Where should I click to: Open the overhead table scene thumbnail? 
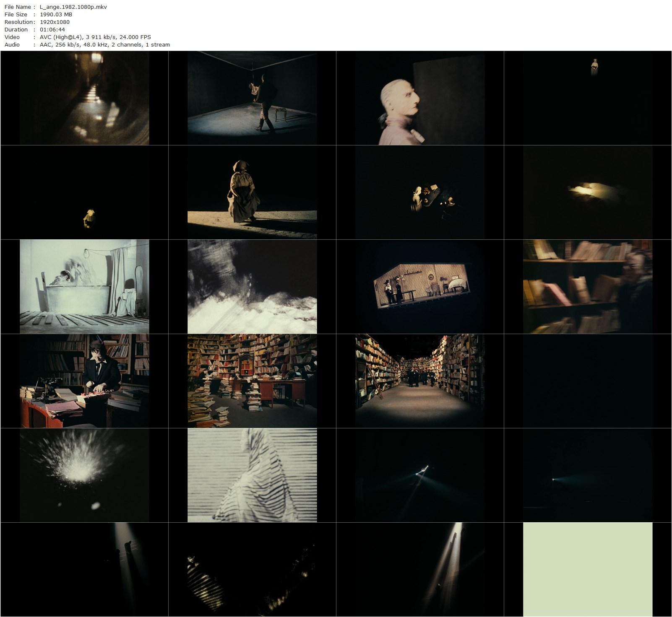(420, 192)
